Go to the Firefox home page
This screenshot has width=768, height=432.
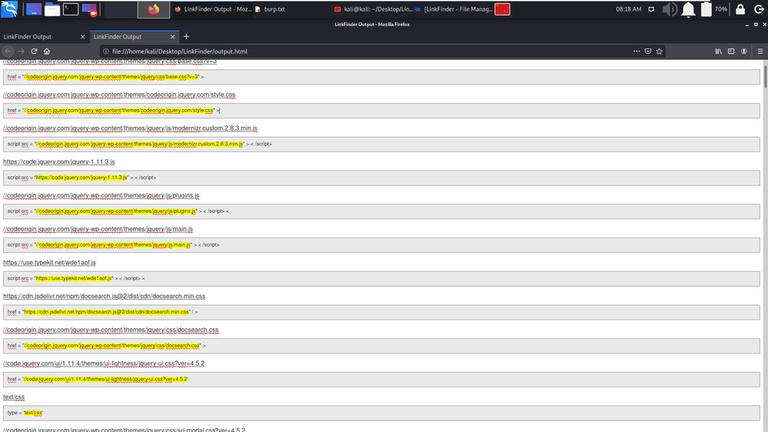click(47, 51)
